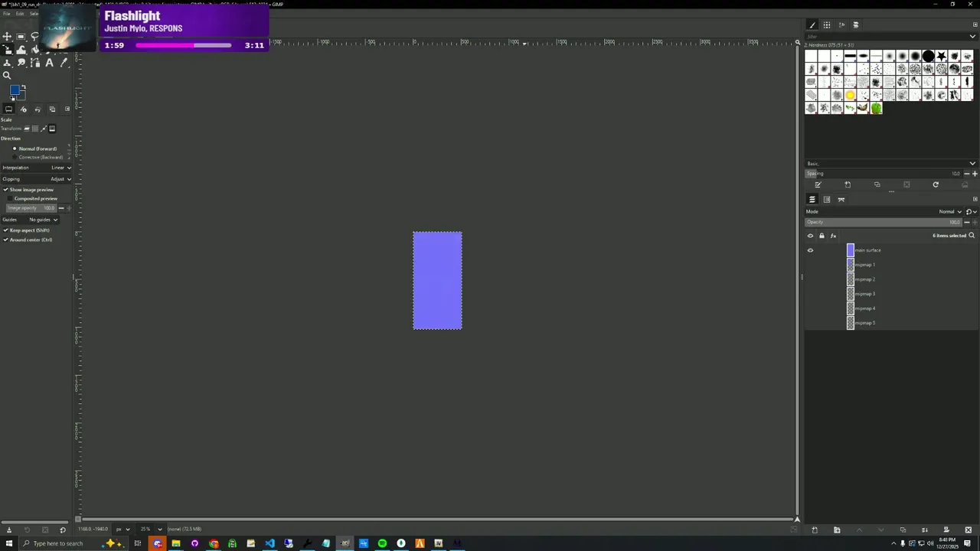
Task: Click the Create new brush icon
Action: [x=848, y=184]
